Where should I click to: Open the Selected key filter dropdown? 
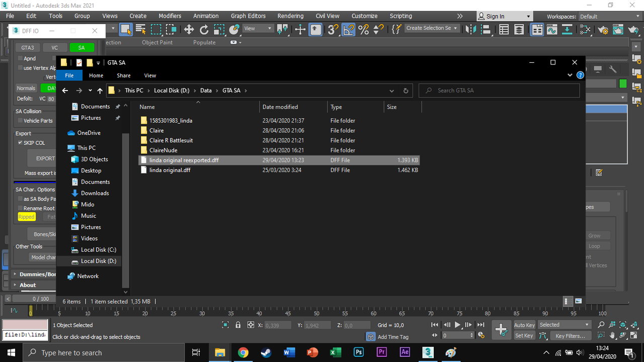click(x=564, y=325)
